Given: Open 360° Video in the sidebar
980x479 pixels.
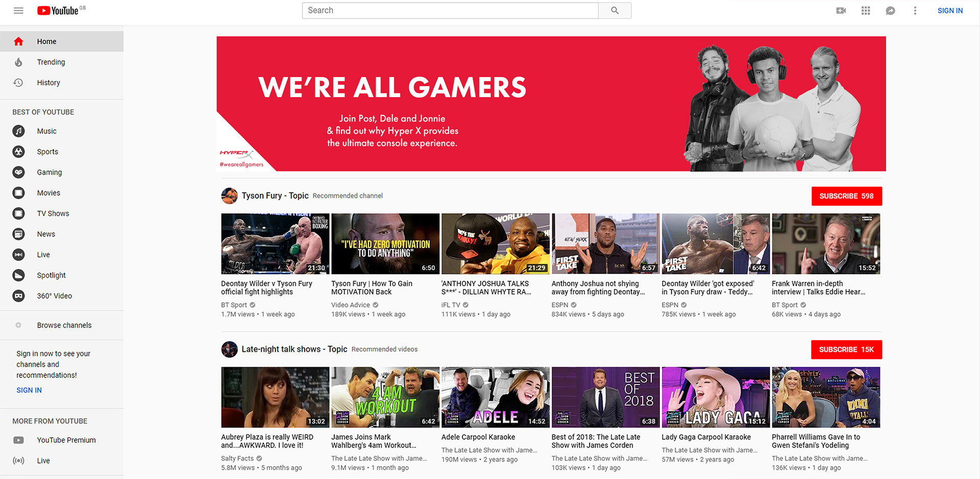Looking at the screenshot, I should point(62,296).
